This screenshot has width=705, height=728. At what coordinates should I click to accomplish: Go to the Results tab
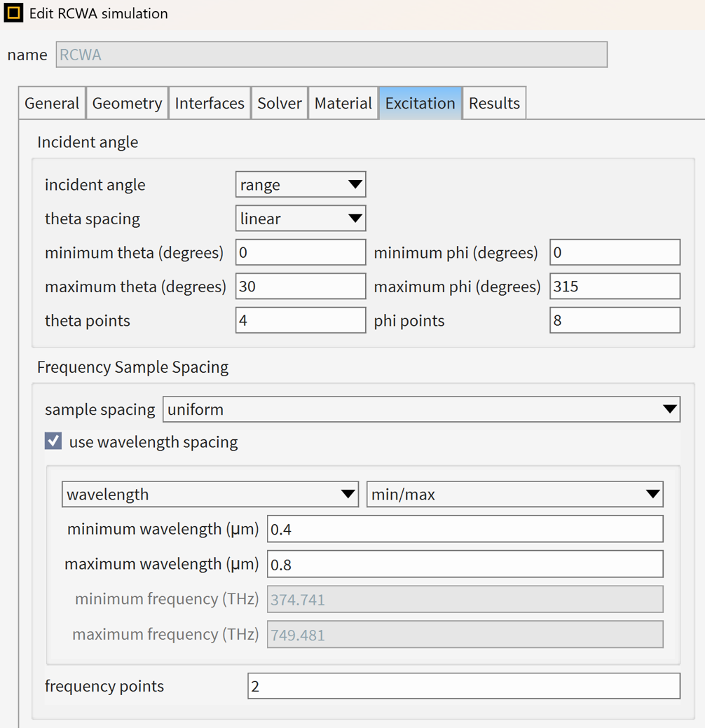click(x=494, y=102)
